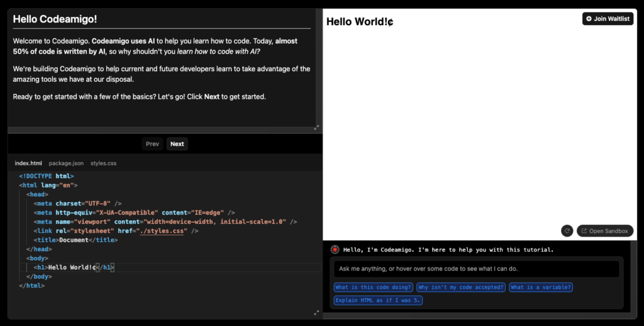The width and height of the screenshot is (644, 326).
Task: Click the "Ready to get started" paragraph
Action: tap(140, 97)
